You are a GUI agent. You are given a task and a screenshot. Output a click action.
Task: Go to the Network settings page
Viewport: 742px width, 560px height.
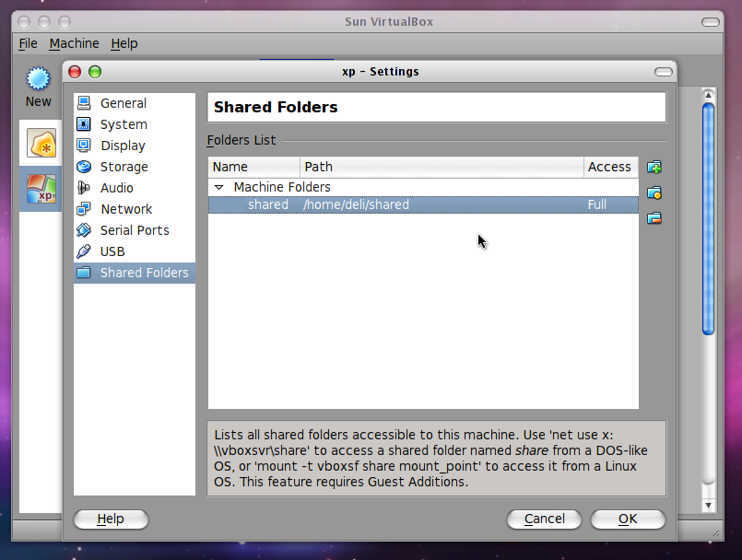click(126, 209)
